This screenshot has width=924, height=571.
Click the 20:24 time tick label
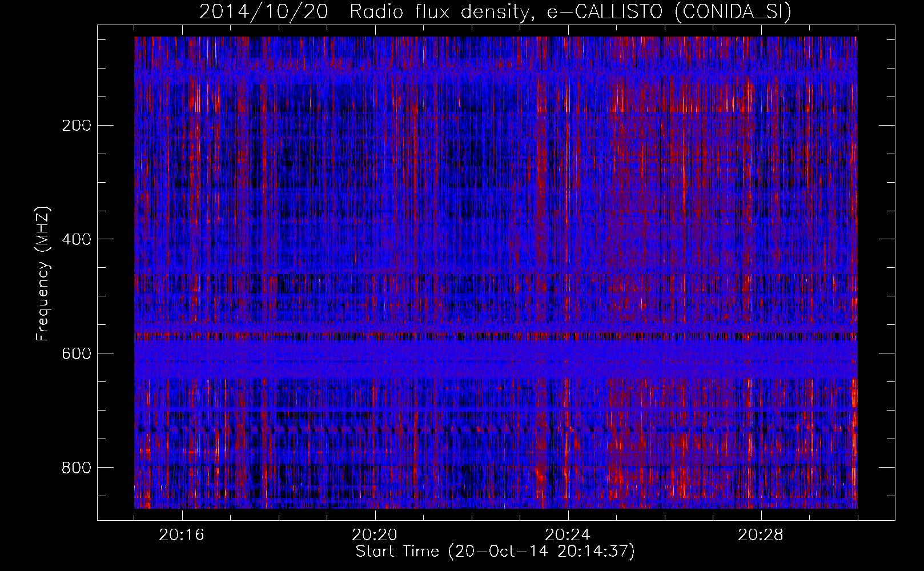(x=568, y=535)
